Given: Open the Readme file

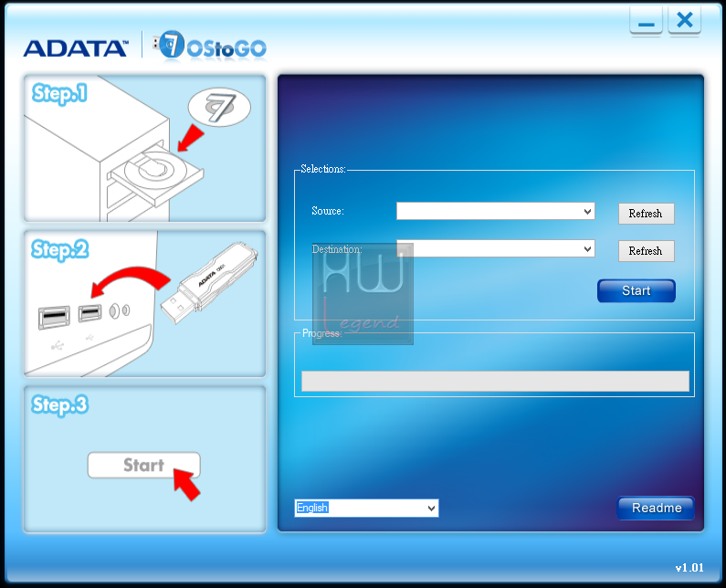Looking at the screenshot, I should point(656,508).
